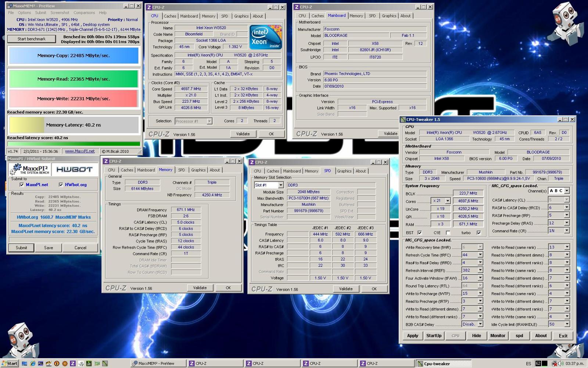Screen dimensions: 588x368
Task: Click Monitor button in CPU-Tweaker
Action: tap(498, 336)
